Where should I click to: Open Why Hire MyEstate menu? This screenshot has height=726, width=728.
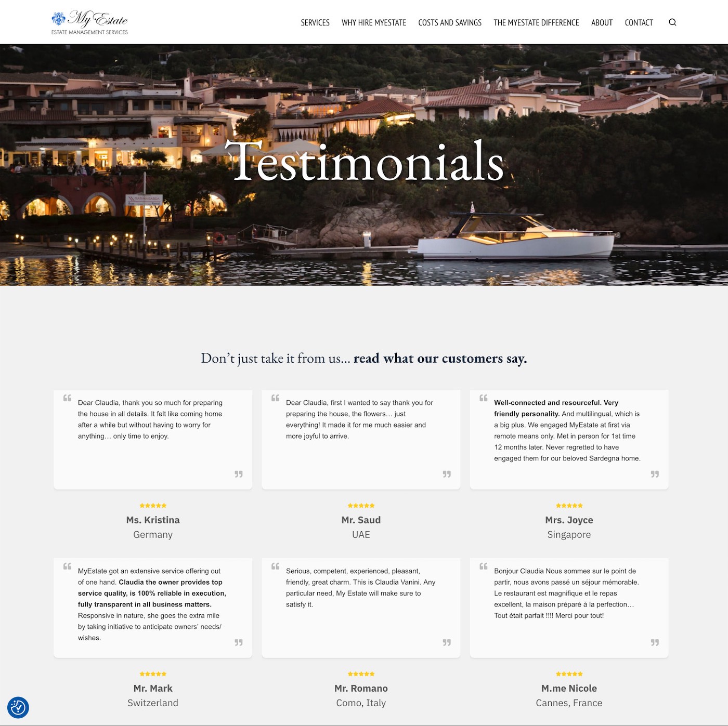(373, 23)
